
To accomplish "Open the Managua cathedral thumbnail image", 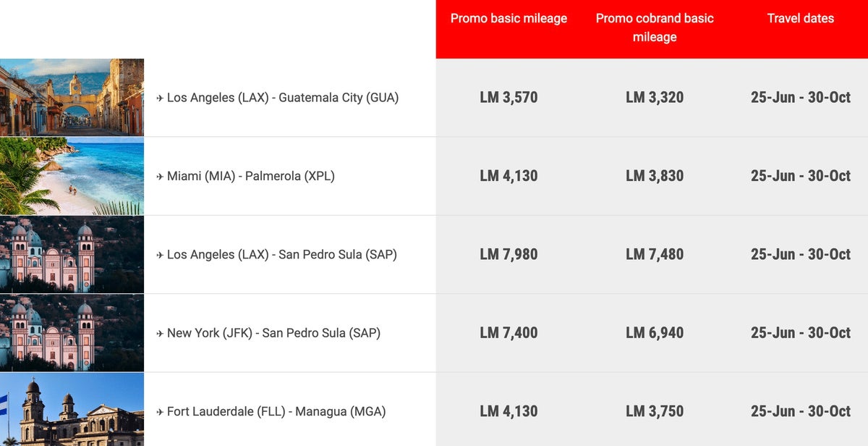I will pyautogui.click(x=72, y=410).
